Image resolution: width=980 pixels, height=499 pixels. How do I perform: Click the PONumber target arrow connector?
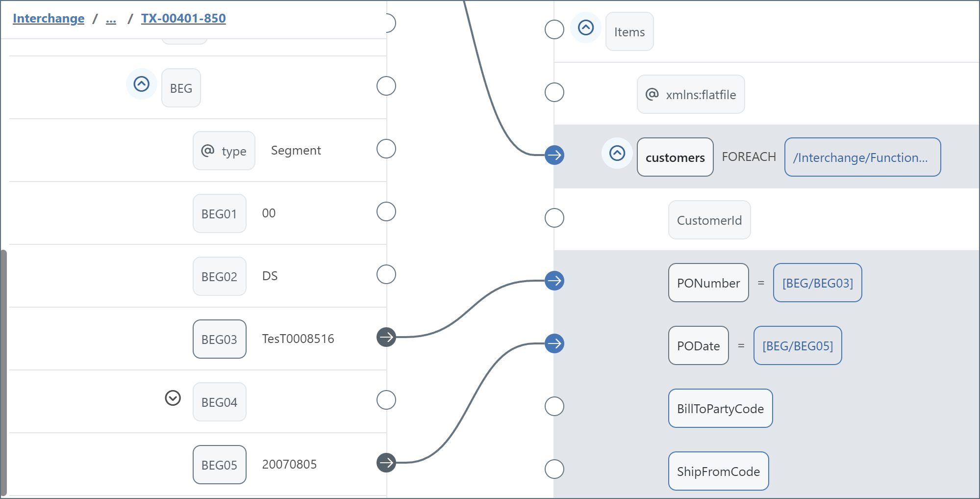[554, 281]
